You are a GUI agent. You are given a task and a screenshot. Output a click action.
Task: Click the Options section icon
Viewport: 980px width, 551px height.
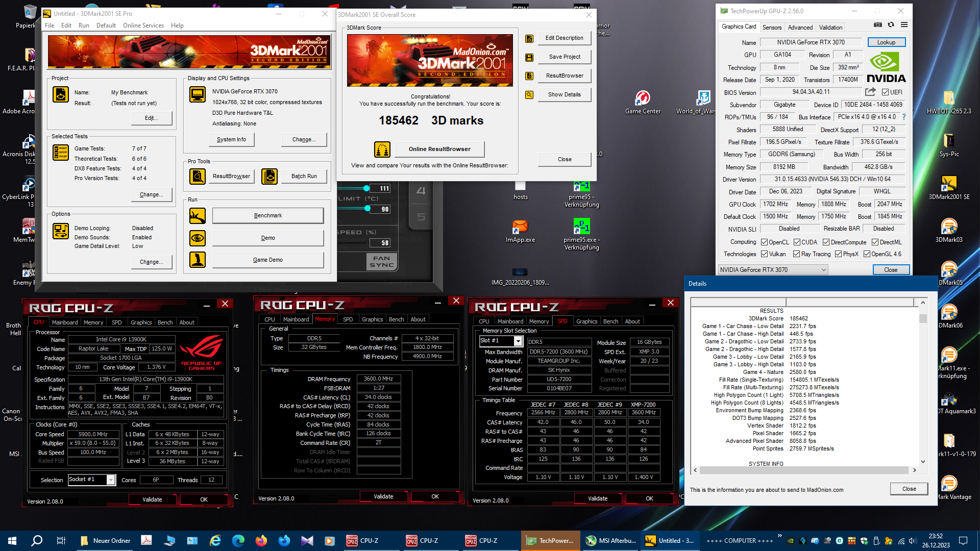coord(61,231)
